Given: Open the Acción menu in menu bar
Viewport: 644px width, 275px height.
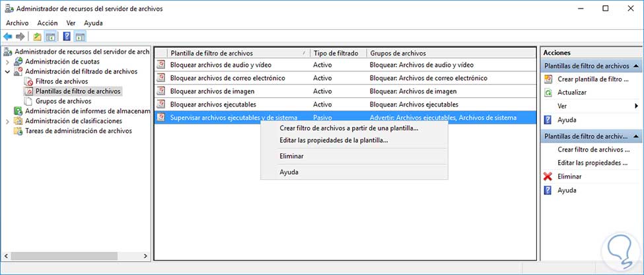Looking at the screenshot, I should tap(48, 22).
